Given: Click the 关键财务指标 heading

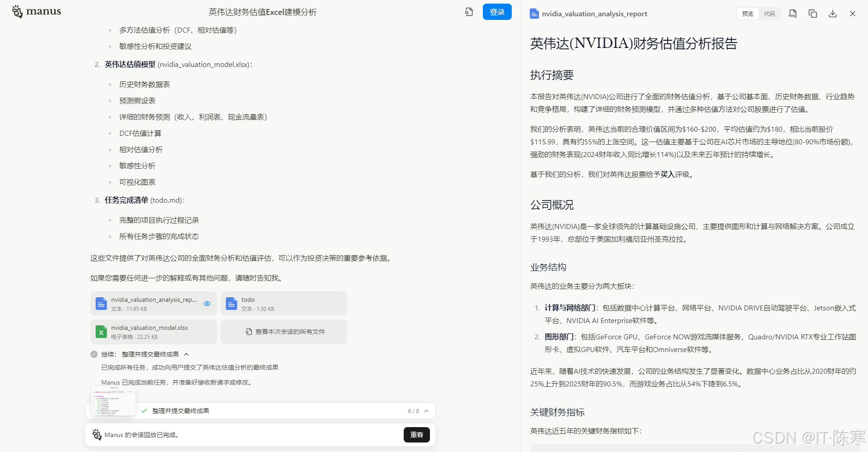Looking at the screenshot, I should click(557, 412).
